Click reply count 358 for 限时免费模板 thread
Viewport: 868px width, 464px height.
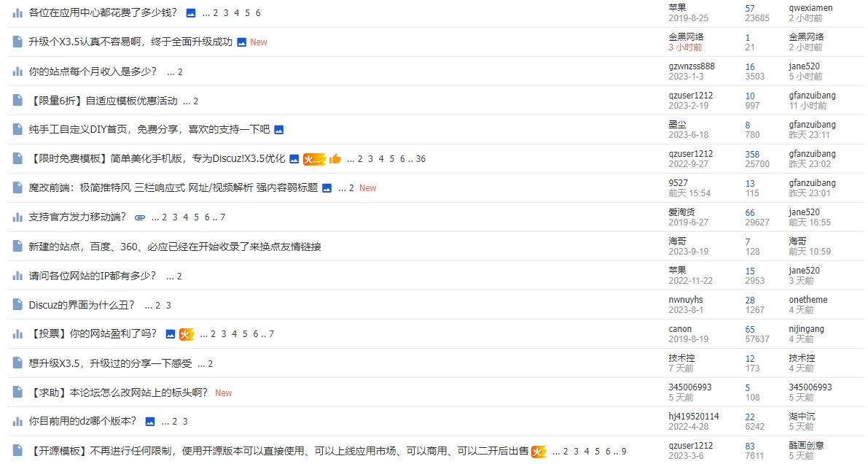click(752, 154)
